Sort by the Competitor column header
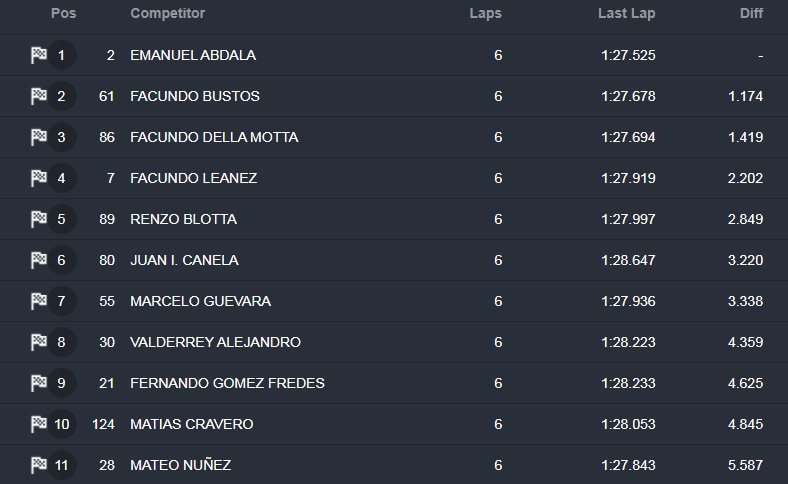This screenshot has height=484, width=788. (167, 13)
